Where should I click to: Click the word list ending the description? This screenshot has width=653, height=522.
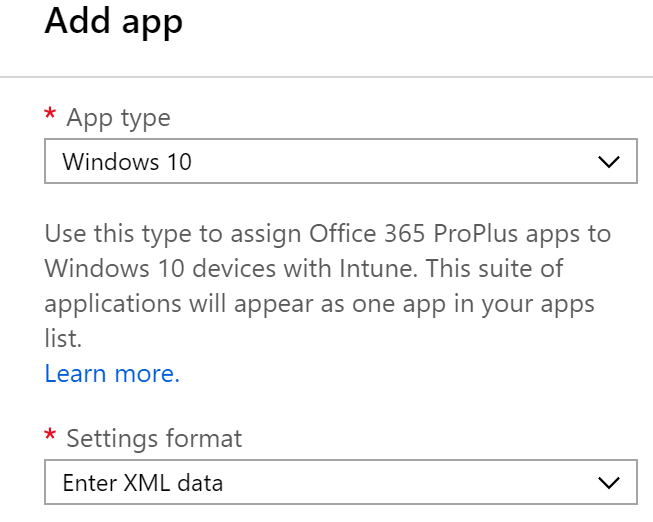click(63, 338)
